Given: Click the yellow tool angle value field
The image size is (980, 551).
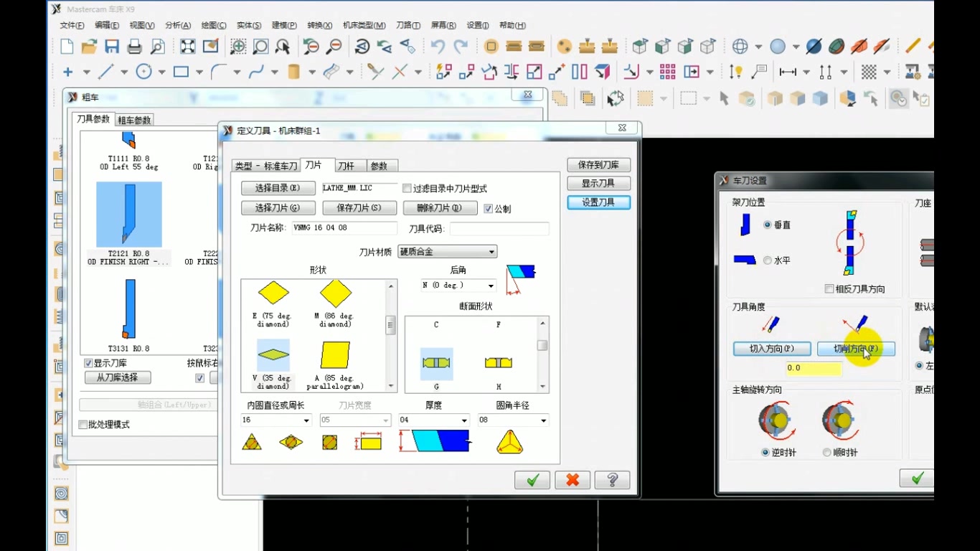Looking at the screenshot, I should pos(814,368).
